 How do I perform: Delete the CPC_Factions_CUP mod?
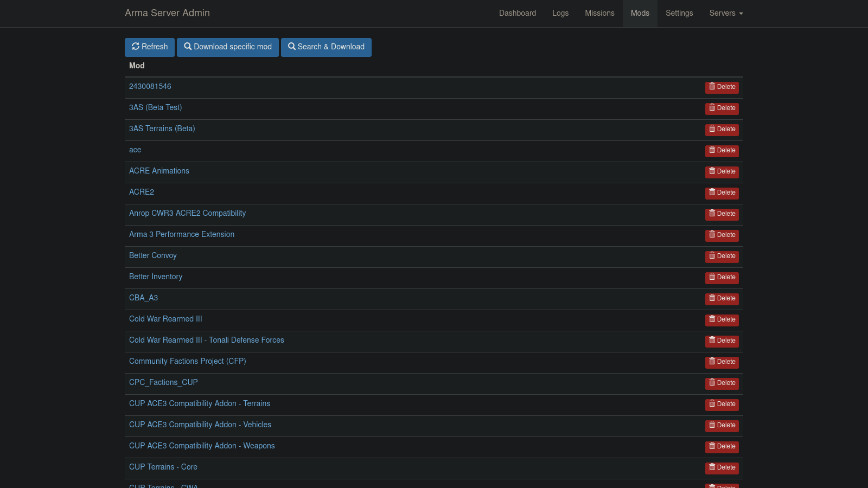coord(722,383)
